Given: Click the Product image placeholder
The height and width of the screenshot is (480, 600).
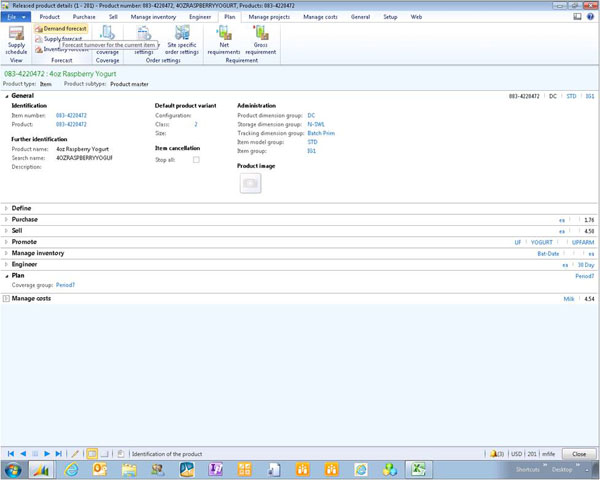Looking at the screenshot, I should click(250, 182).
